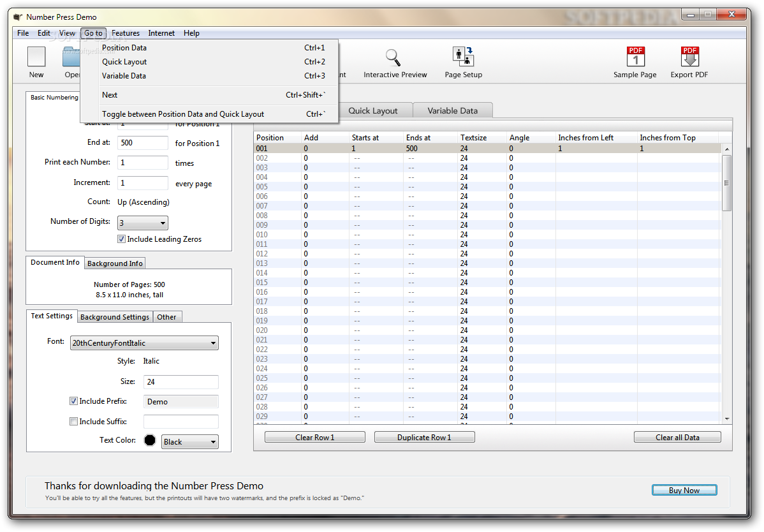
Task: Click the Number Press app icon in title bar
Action: tap(18, 17)
